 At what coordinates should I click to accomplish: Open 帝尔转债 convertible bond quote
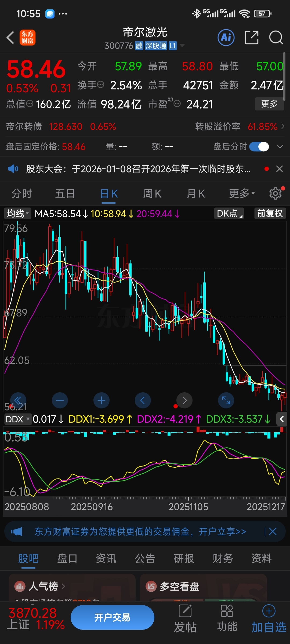click(x=61, y=126)
